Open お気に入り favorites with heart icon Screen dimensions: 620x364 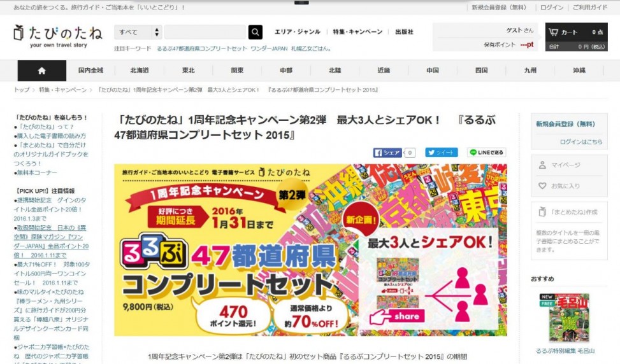(x=565, y=186)
